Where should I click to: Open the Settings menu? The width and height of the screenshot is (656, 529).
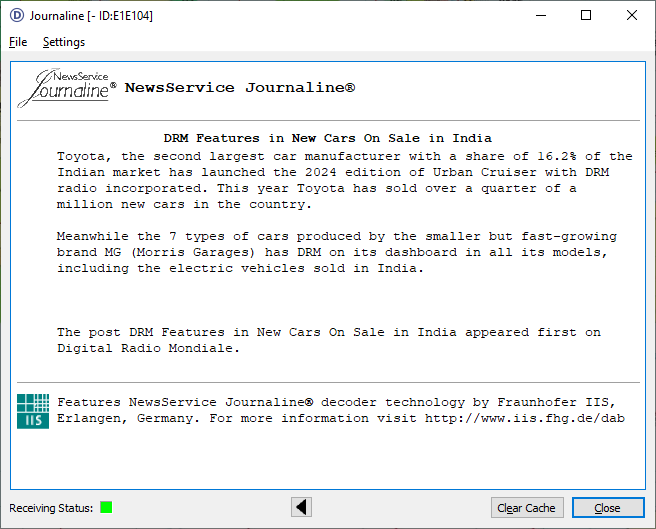pos(64,42)
